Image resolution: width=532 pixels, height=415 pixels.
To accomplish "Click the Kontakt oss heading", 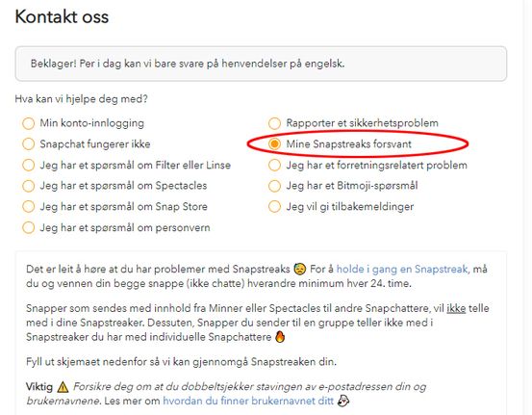I will (62, 16).
